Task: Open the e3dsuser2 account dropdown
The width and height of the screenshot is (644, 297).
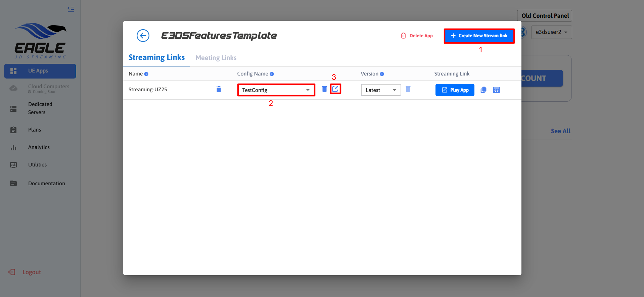Action: (551, 32)
